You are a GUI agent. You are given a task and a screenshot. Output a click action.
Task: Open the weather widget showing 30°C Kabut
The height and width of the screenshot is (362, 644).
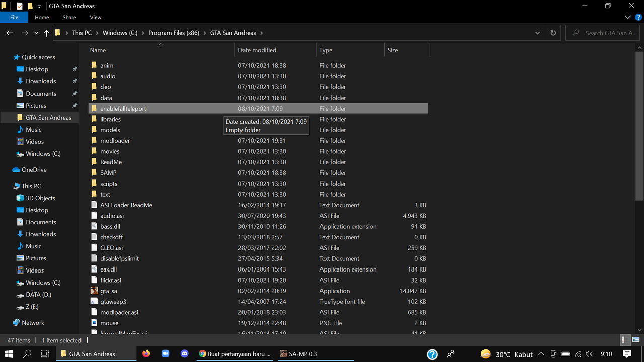pos(507,354)
